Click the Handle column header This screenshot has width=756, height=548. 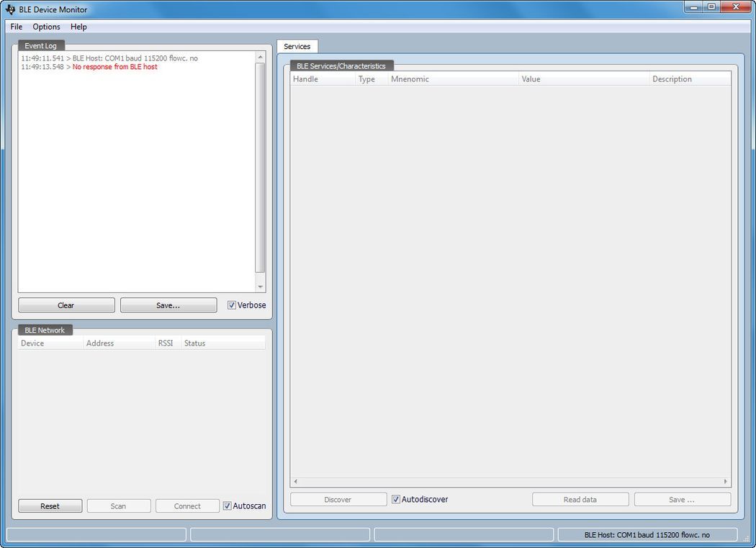(x=306, y=78)
